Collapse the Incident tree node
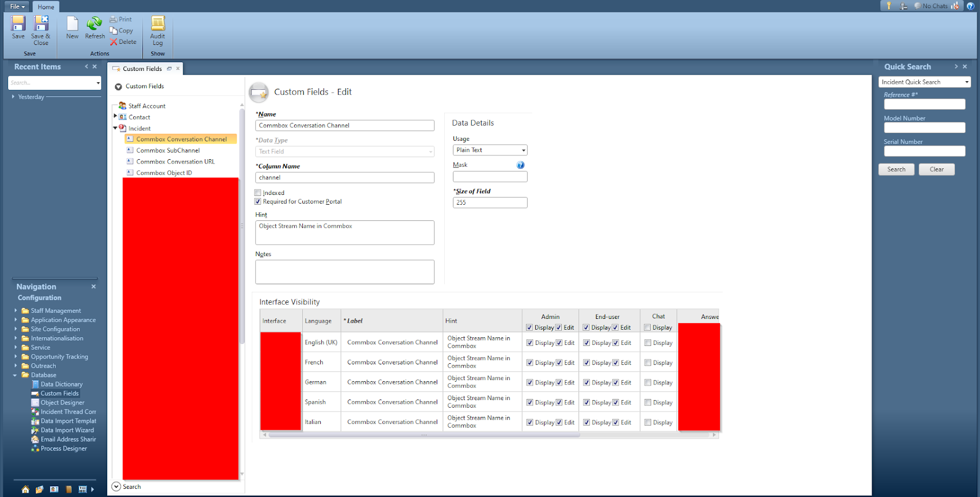Image resolution: width=980 pixels, height=497 pixels. click(x=115, y=128)
